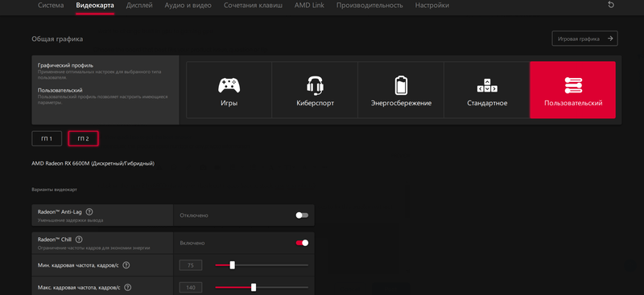This screenshot has width=644, height=295.
Task: Click the Отключено status text
Action: [x=194, y=215]
